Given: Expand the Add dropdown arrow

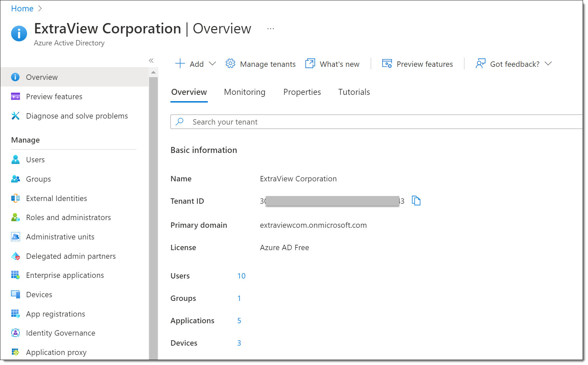Looking at the screenshot, I should 212,63.
